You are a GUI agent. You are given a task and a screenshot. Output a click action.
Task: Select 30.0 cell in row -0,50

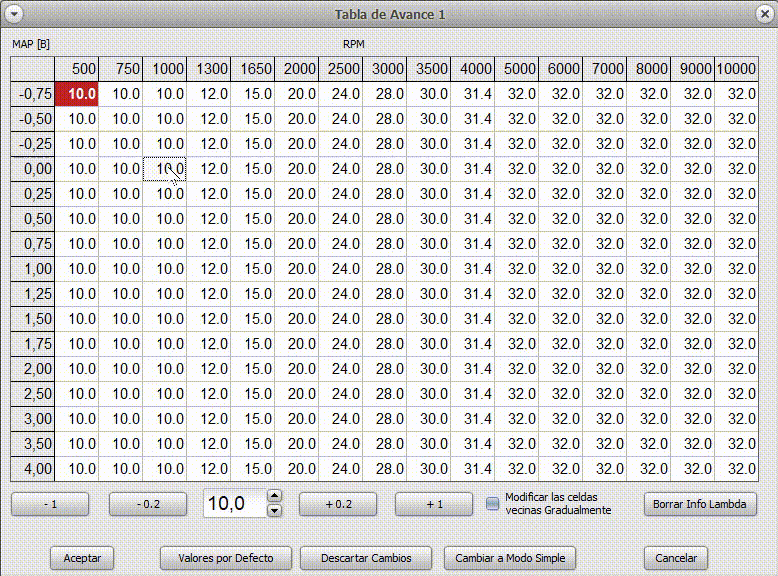pos(429,119)
